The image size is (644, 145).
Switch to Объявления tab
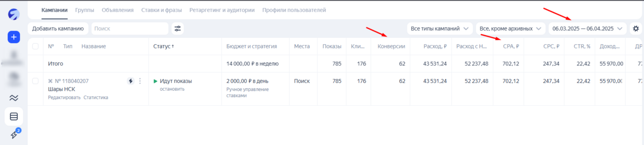118,10
